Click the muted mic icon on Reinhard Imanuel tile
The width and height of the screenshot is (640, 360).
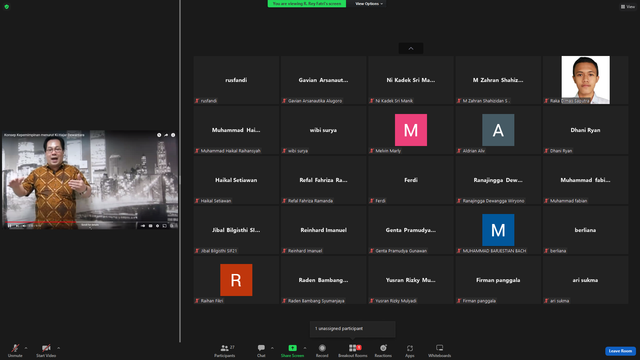coord(284,251)
